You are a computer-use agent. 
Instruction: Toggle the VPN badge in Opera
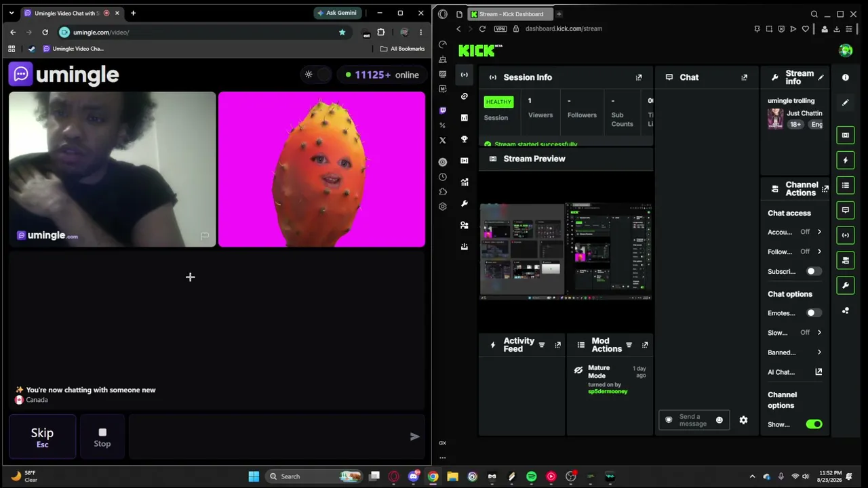[x=500, y=29]
